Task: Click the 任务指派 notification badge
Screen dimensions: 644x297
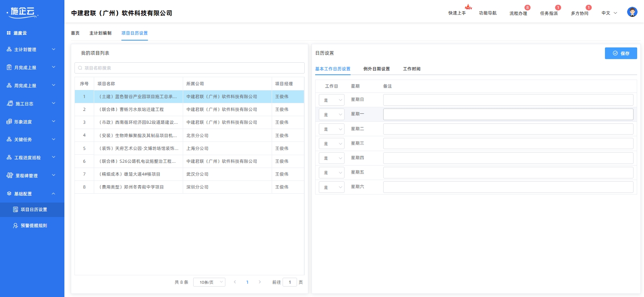Action: 558,8
